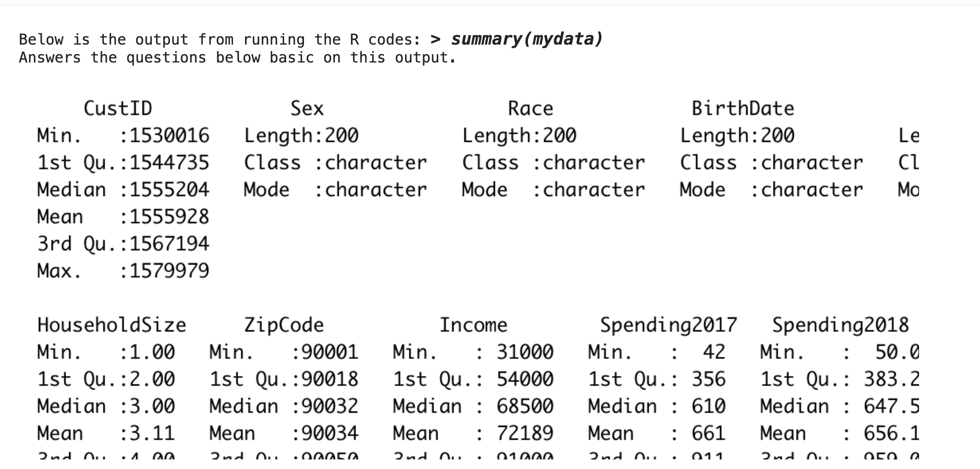The width and height of the screenshot is (980, 469).
Task: Click the Spending2017 median value 610
Action: (708, 406)
